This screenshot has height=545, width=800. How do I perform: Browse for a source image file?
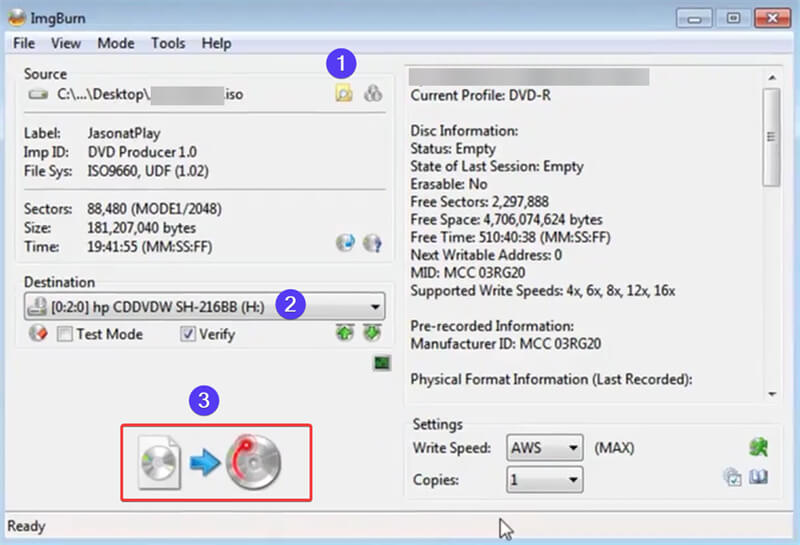click(x=344, y=94)
